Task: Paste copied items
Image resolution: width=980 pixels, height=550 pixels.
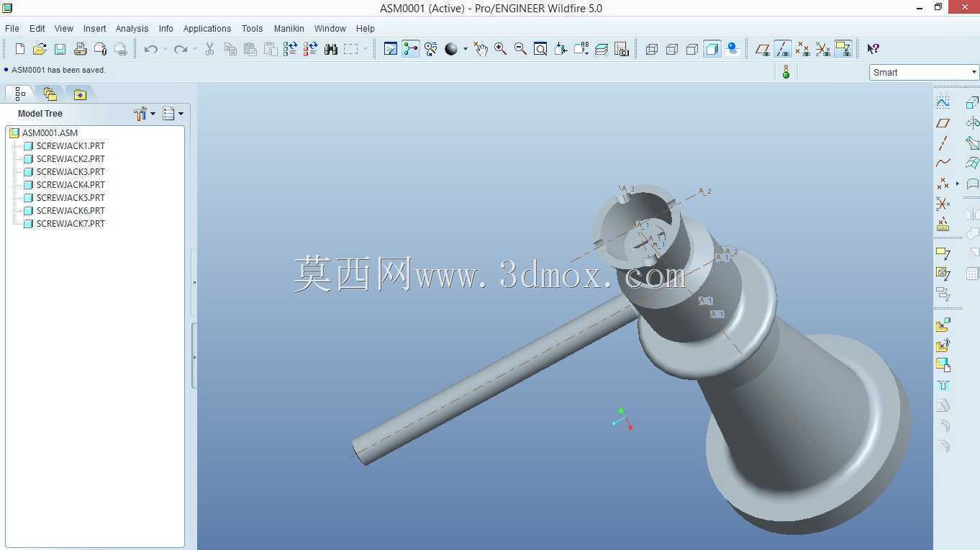Action: point(250,49)
